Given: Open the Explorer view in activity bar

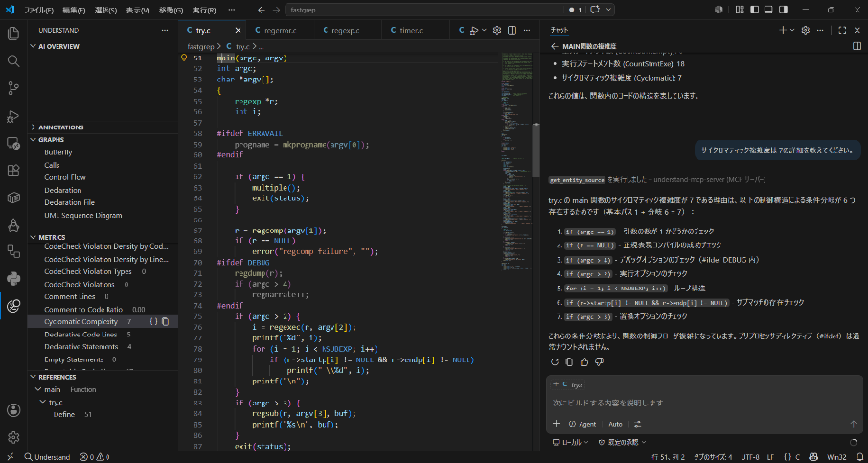Looking at the screenshot, I should [13, 34].
